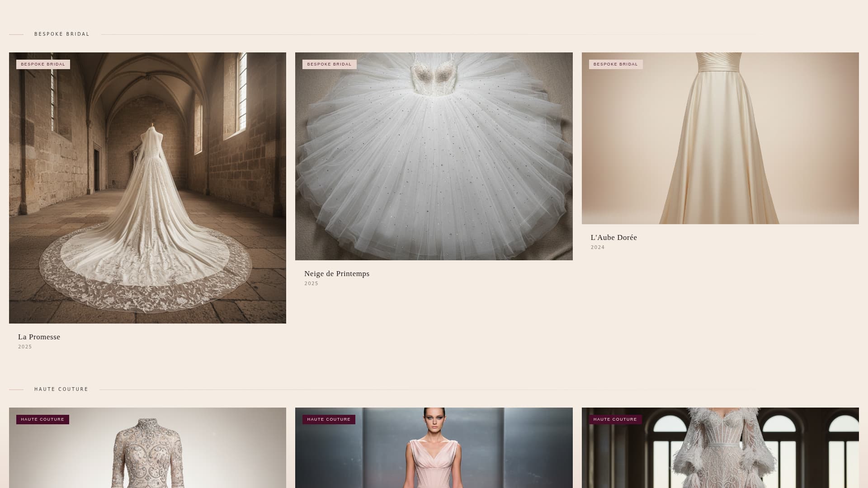Open the Neige de Printemps tulle gown image
868x488 pixels.
(x=434, y=156)
